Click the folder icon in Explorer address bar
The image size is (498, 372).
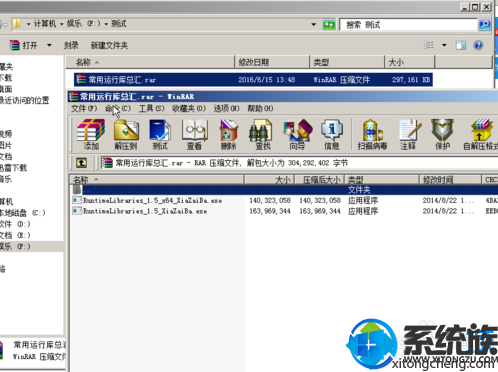tap(17, 24)
